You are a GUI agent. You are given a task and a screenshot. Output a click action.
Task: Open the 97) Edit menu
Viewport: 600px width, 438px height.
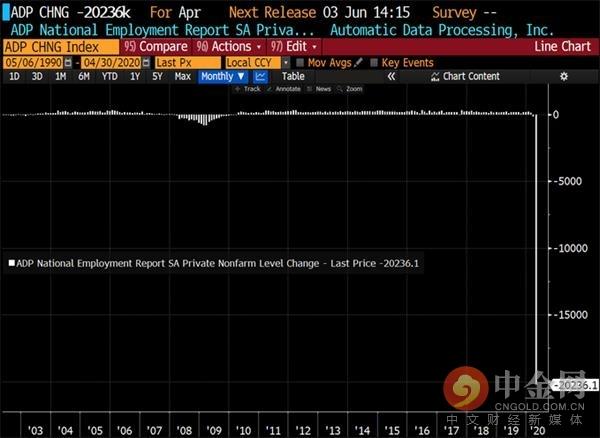294,47
